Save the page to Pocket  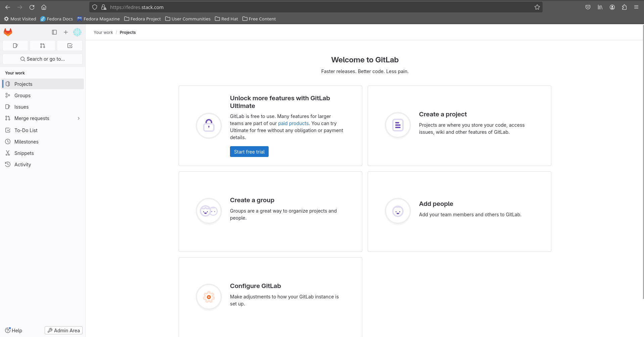pos(588,7)
